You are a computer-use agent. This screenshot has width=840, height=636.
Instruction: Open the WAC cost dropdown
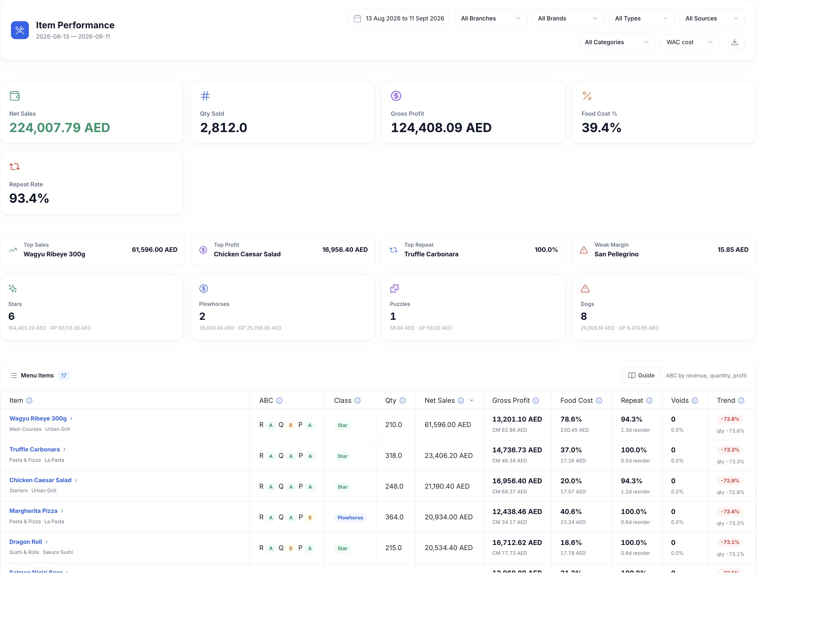(x=690, y=42)
